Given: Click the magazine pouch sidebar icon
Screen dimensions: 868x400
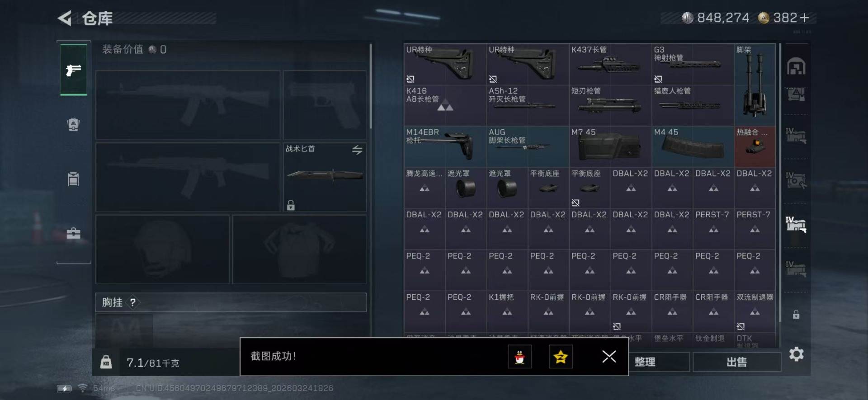Looking at the screenshot, I should tap(73, 179).
